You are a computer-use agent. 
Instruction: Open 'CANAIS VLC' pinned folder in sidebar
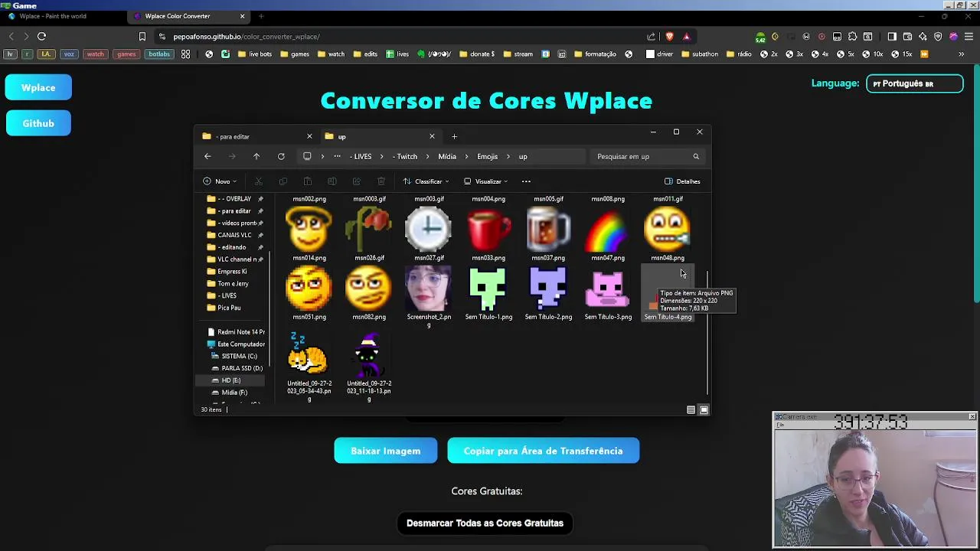234,235
